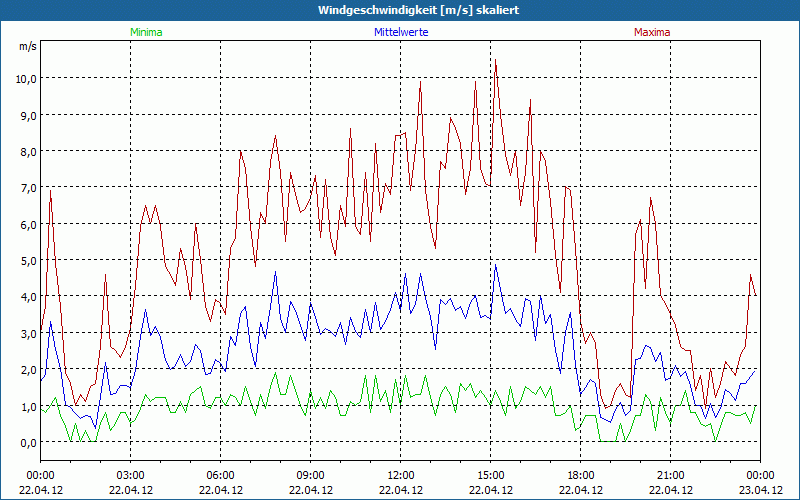
Task: Click the red Maxima legend label
Action: point(652,32)
